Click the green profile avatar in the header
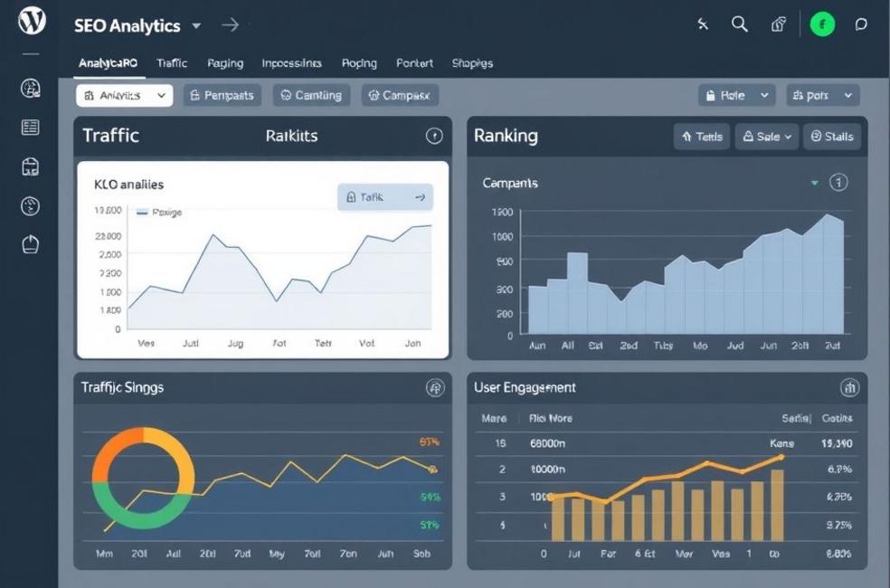The image size is (890, 588). 821,24
